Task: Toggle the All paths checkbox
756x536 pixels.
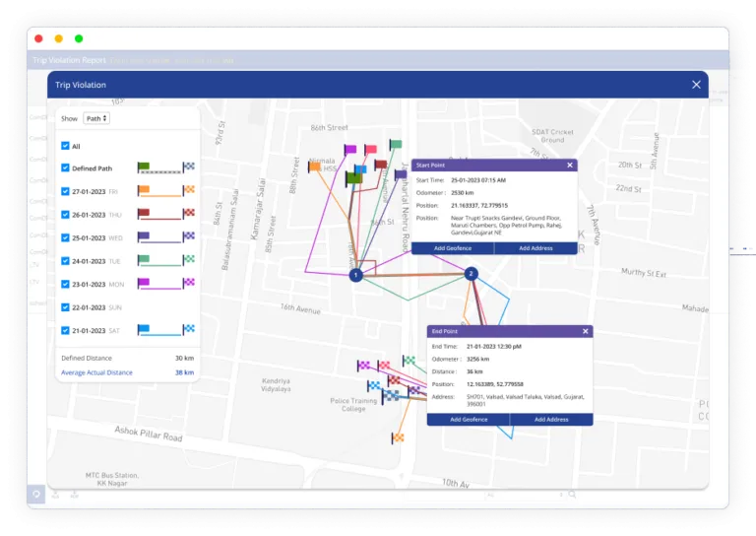Action: click(x=65, y=146)
